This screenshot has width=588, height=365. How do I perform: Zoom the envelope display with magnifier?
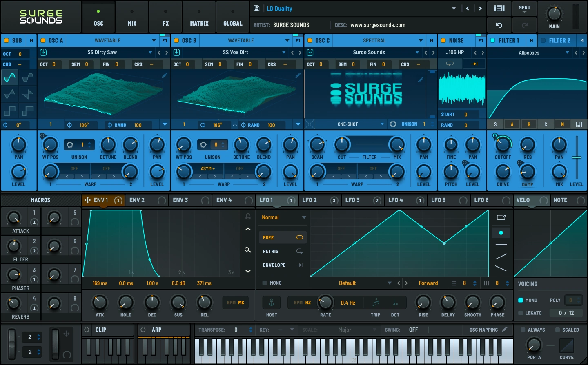tap(248, 250)
